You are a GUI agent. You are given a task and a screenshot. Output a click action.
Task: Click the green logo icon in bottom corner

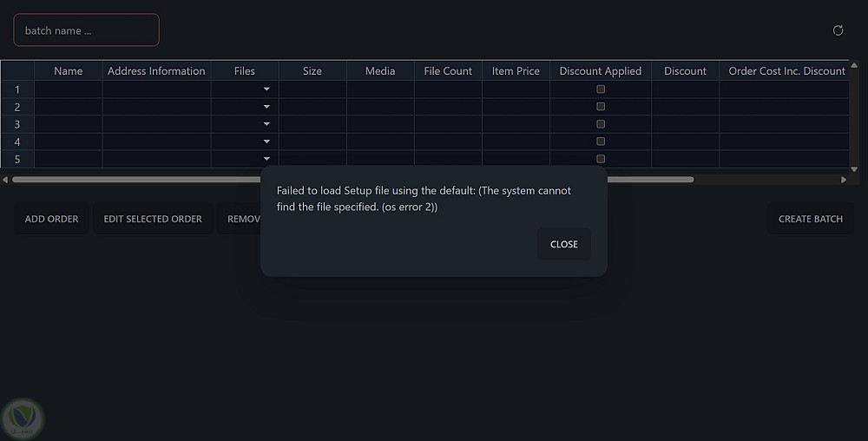coord(23,418)
